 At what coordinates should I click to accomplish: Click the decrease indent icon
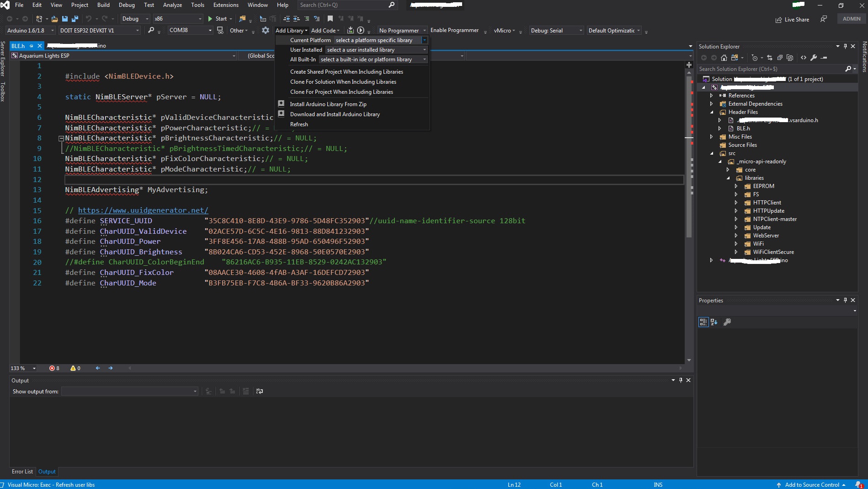coord(287,19)
